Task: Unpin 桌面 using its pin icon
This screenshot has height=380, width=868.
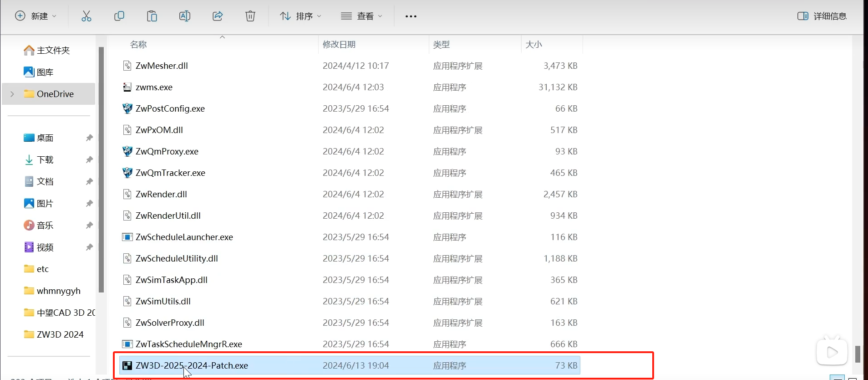Action: pos(89,138)
